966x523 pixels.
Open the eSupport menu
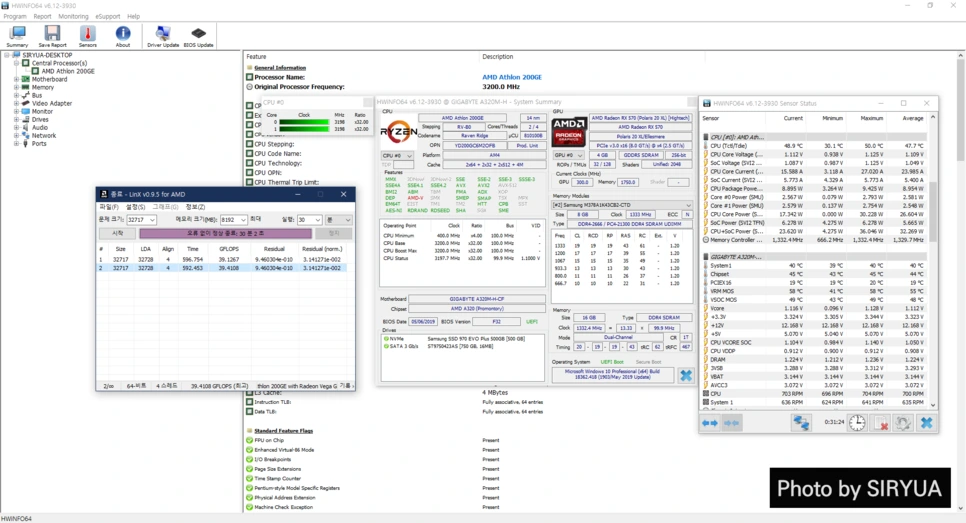coord(108,17)
